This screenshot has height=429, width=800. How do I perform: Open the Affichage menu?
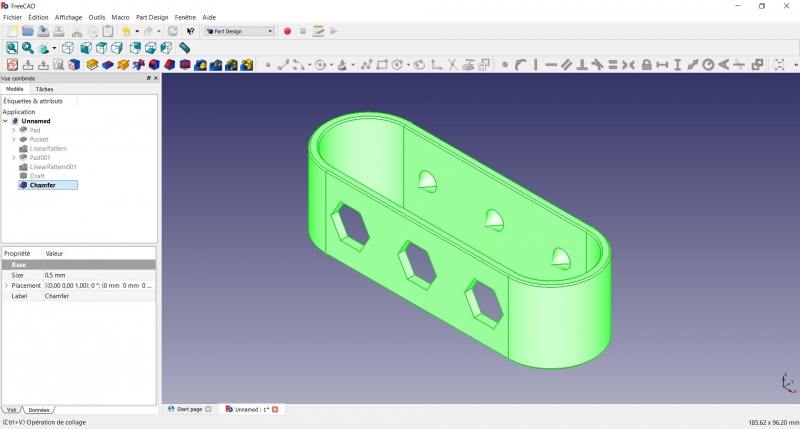pyautogui.click(x=68, y=17)
